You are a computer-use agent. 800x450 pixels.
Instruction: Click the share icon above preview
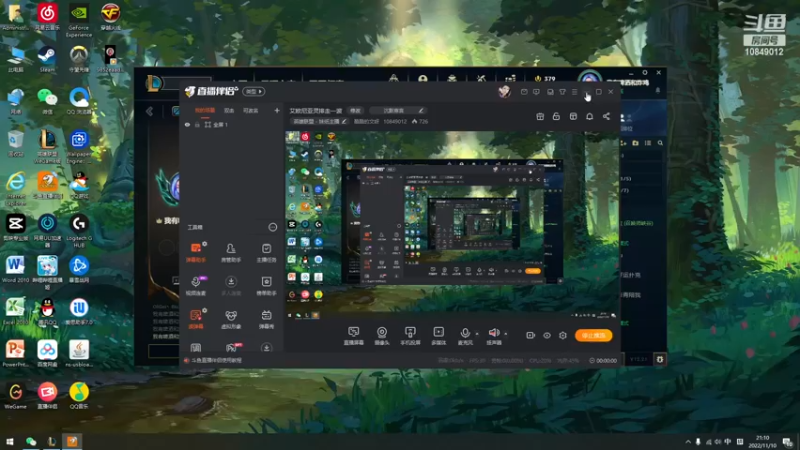(x=606, y=116)
